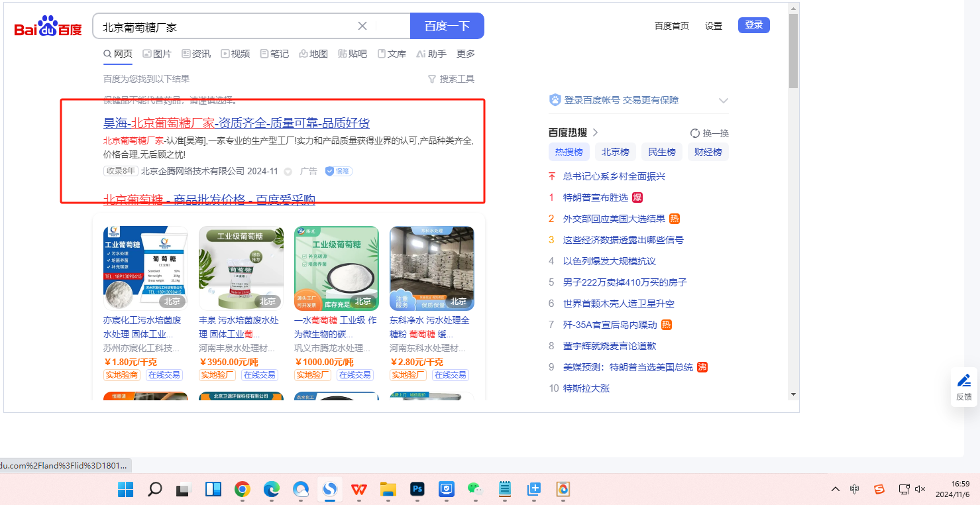Switch to the 图片 search tab
This screenshot has height=505, width=980.
click(156, 54)
